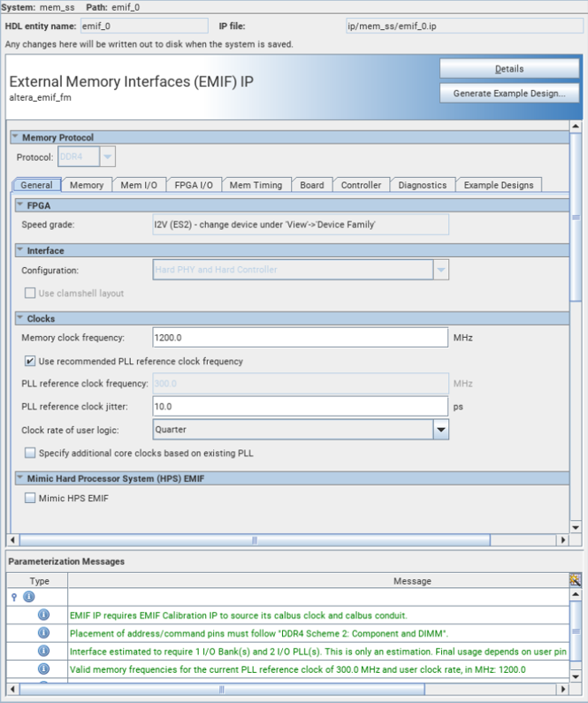Click the Memory clock frequency field
Image resolution: width=588 pixels, height=703 pixels.
(x=300, y=338)
